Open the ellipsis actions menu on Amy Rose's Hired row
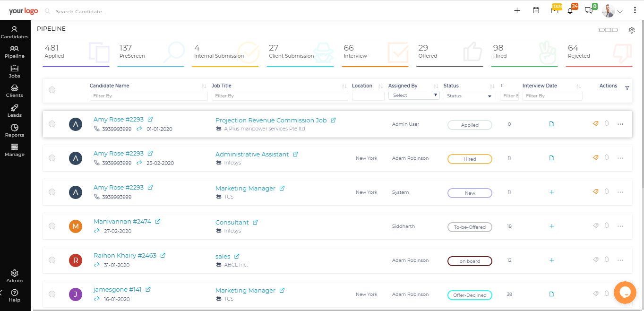Screen dimensions: 644x311 tap(620, 158)
